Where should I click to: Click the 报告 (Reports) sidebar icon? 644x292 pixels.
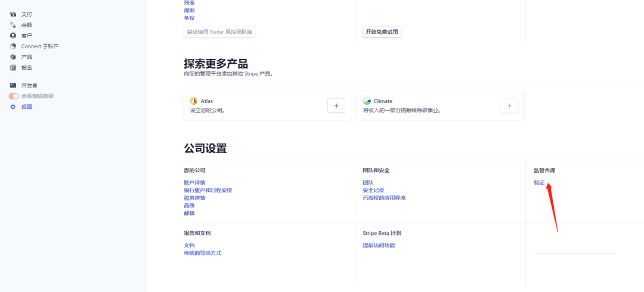pos(13,67)
